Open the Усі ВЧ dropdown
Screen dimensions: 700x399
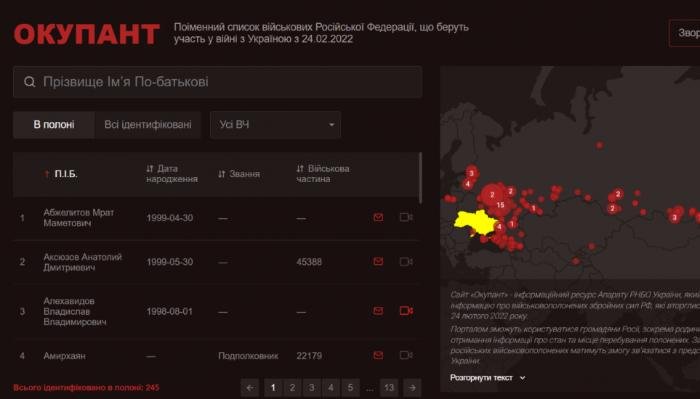pos(275,125)
